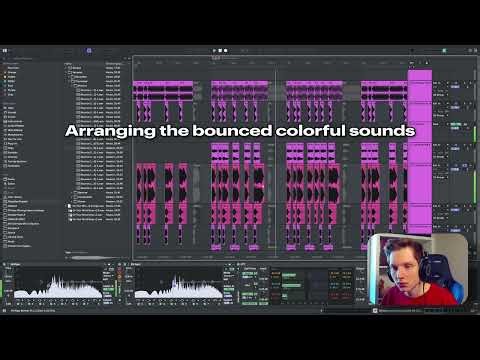
Task: Toggle the first EQ Eight device on/off
Action: pos(5,264)
